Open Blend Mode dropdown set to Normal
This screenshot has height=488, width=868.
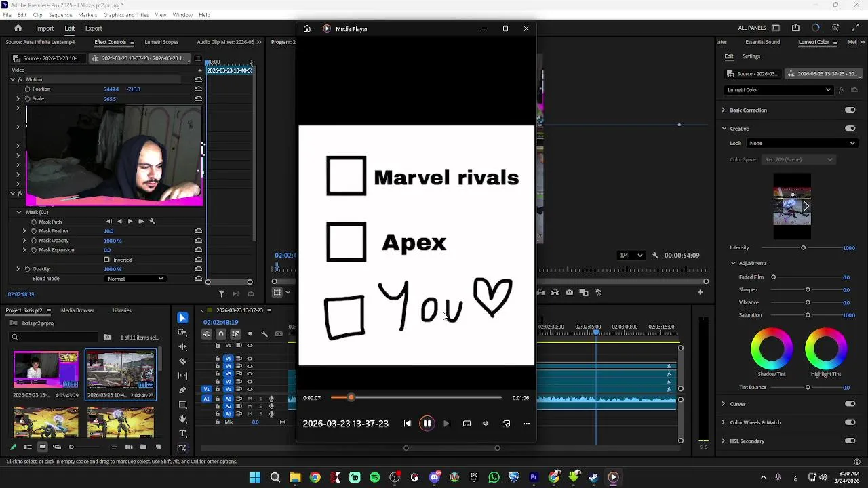pyautogui.click(x=135, y=279)
